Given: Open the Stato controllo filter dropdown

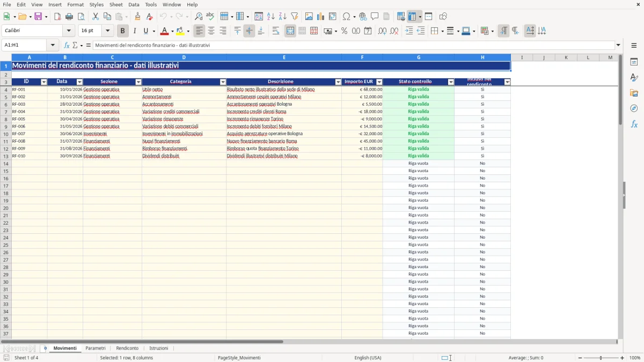Looking at the screenshot, I should pos(451,82).
